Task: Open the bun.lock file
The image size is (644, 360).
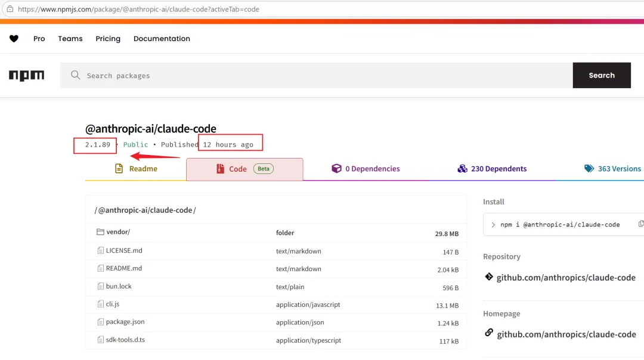Action: 119,286
